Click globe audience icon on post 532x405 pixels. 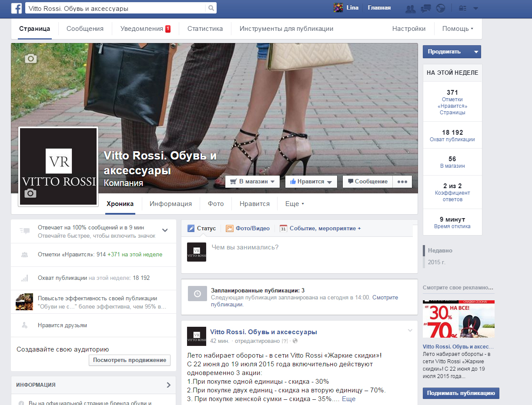coord(295,341)
